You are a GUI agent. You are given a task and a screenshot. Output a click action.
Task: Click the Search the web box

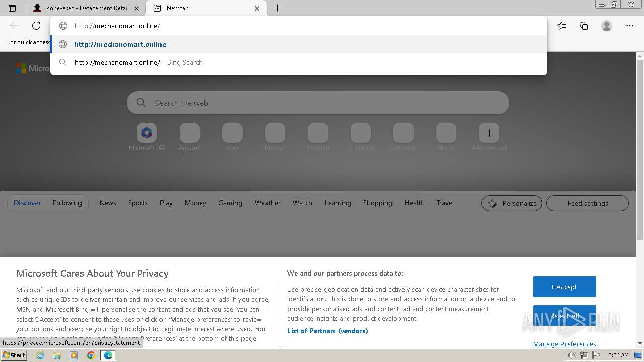(x=318, y=103)
